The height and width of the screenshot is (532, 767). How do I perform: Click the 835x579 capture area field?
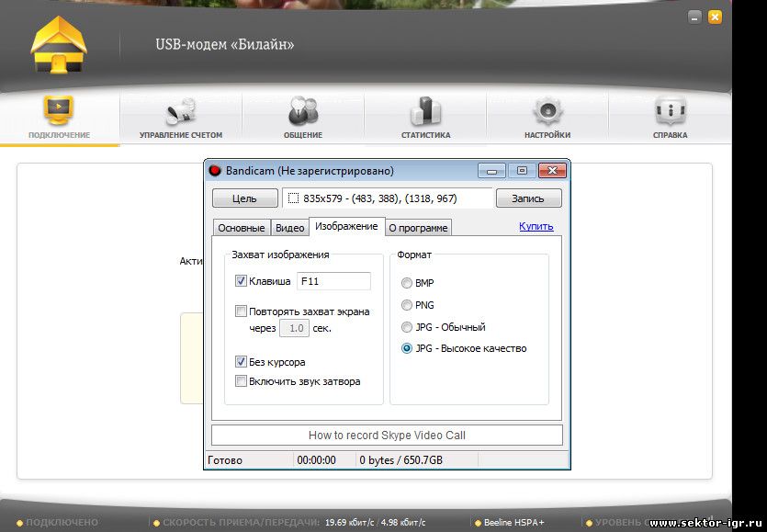tap(388, 198)
